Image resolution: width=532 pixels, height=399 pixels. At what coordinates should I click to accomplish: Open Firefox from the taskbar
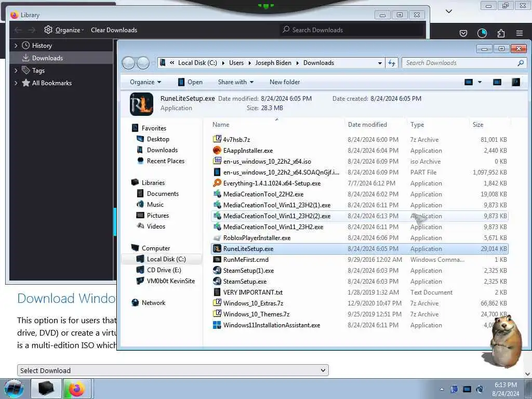[x=77, y=389]
